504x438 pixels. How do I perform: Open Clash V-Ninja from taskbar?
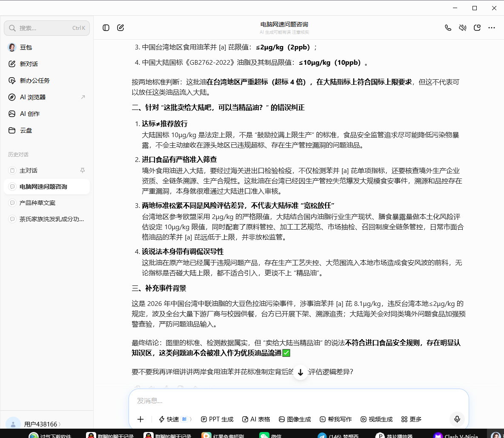click(456, 436)
